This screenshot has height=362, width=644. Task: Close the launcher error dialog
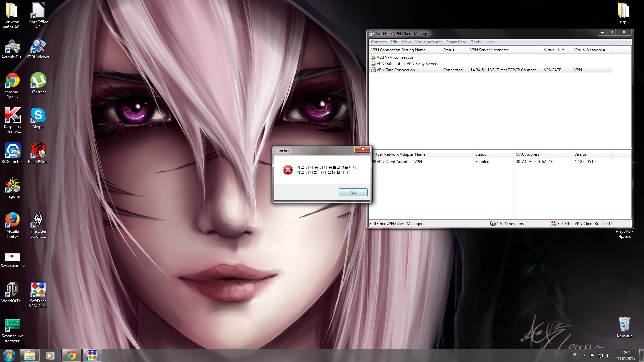click(362, 149)
